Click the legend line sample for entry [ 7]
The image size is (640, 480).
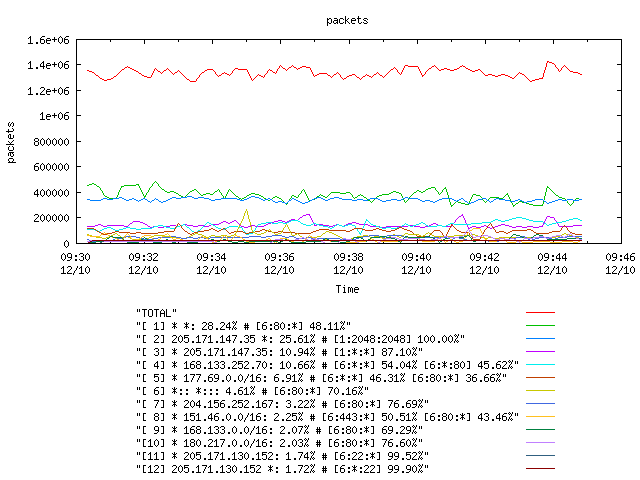pyautogui.click(x=540, y=404)
